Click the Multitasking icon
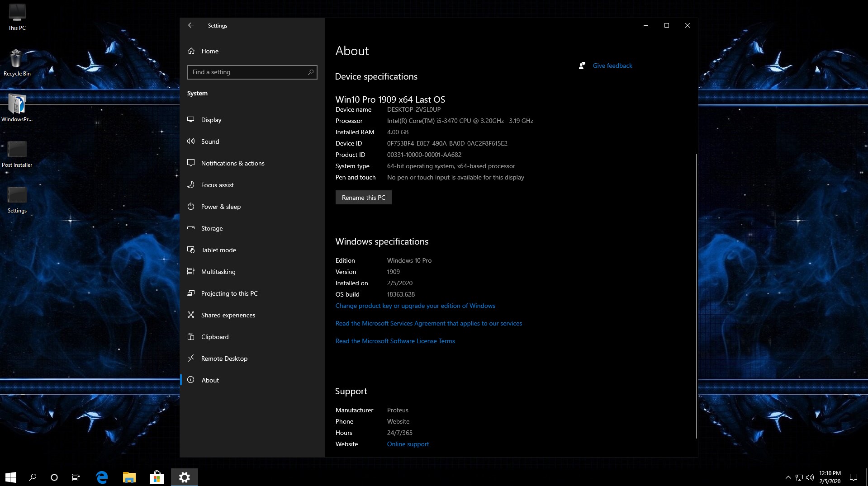868x486 pixels. (191, 271)
